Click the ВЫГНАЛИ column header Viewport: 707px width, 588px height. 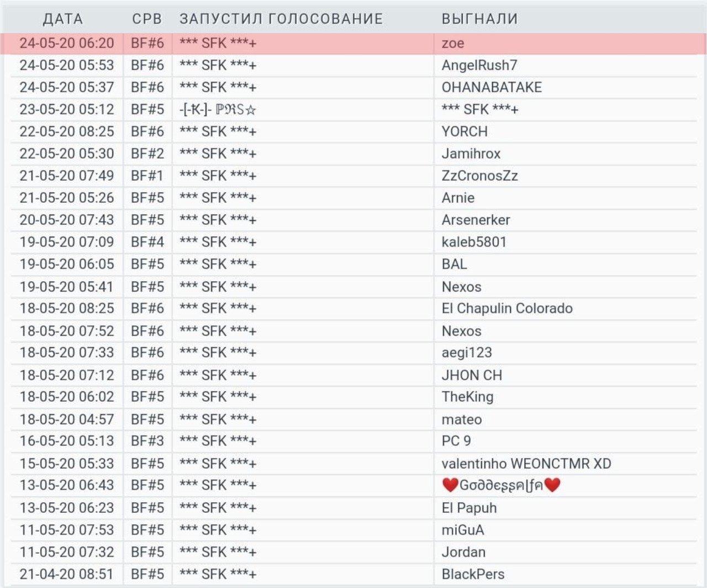tap(479, 19)
